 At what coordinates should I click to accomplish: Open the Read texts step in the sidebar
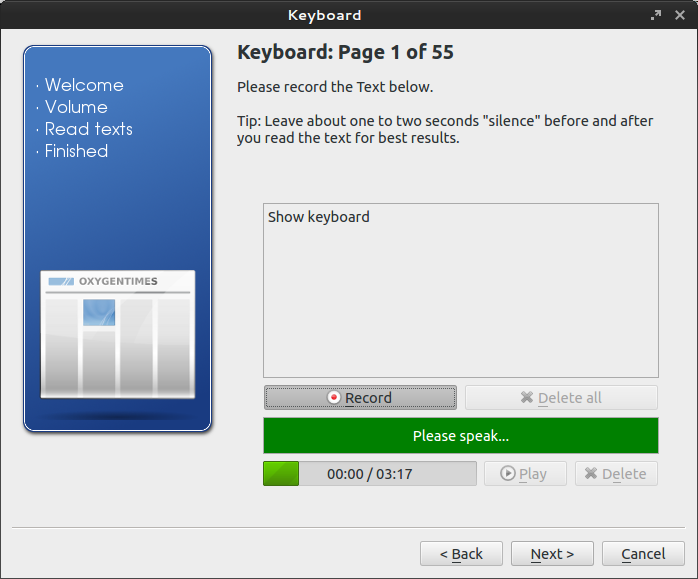coord(88,129)
